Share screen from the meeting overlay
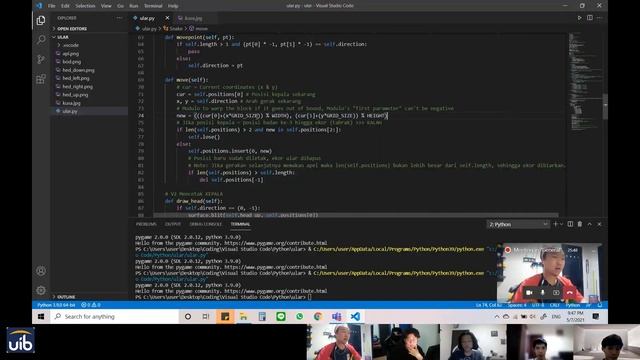 tap(556, 293)
